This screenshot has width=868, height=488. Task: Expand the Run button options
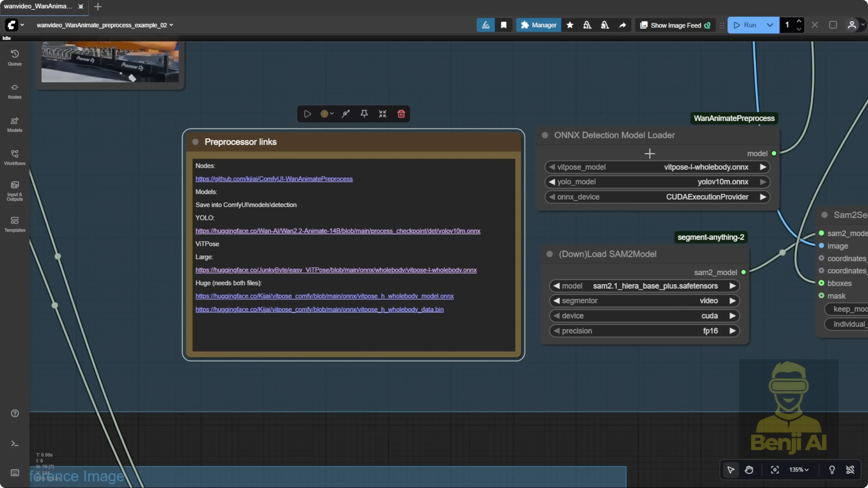click(x=770, y=25)
